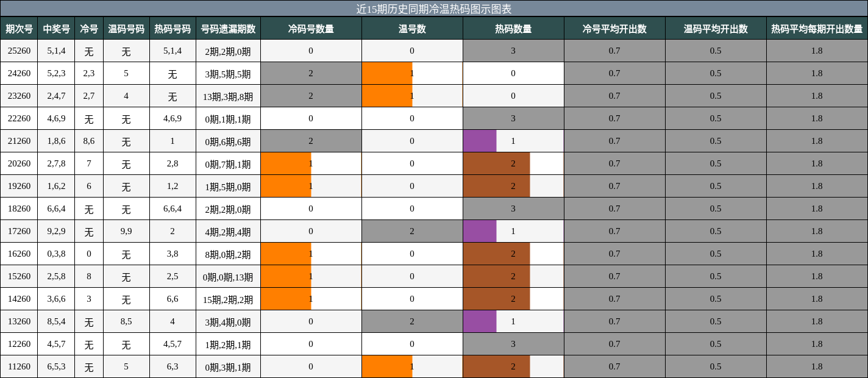Click the 热码号码 column header

click(x=173, y=29)
